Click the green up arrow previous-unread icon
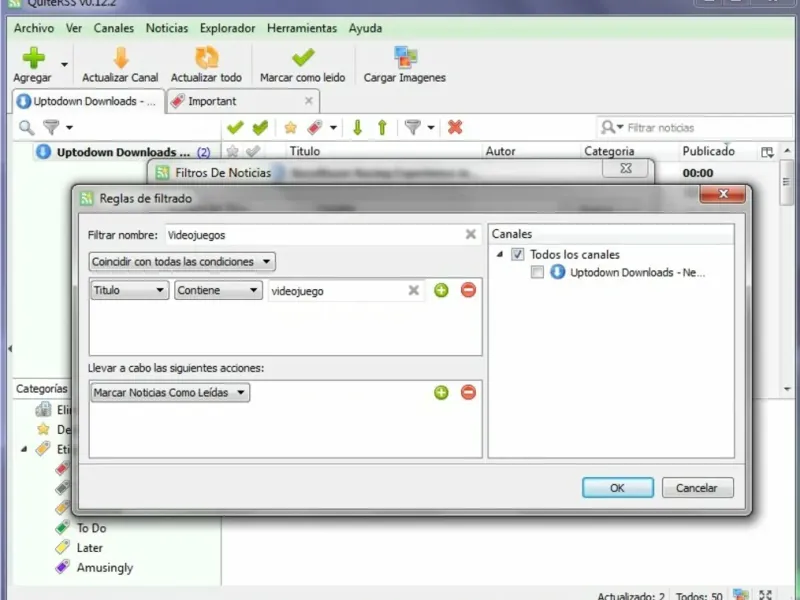Screen dimensions: 800x600 (382, 127)
